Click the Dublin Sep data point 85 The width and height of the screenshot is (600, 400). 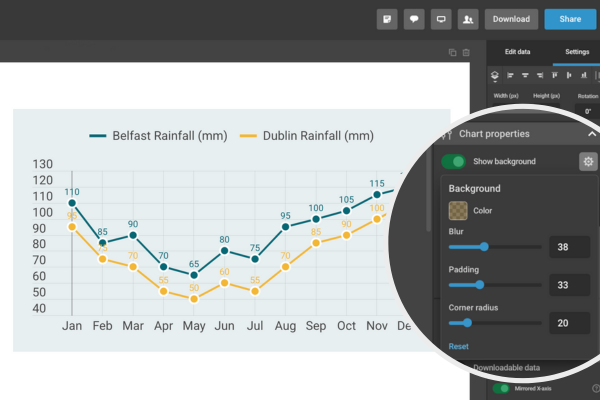coord(316,243)
